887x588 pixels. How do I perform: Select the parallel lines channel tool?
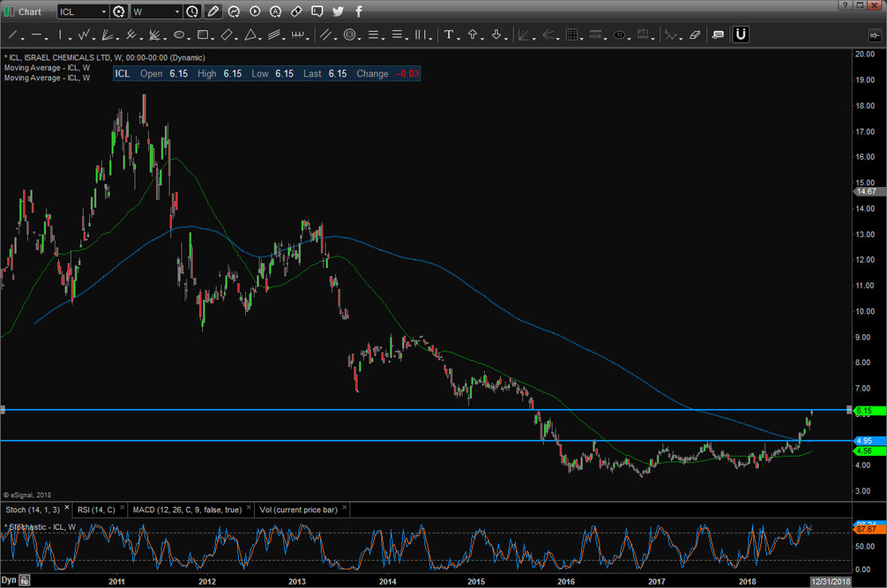(326, 35)
